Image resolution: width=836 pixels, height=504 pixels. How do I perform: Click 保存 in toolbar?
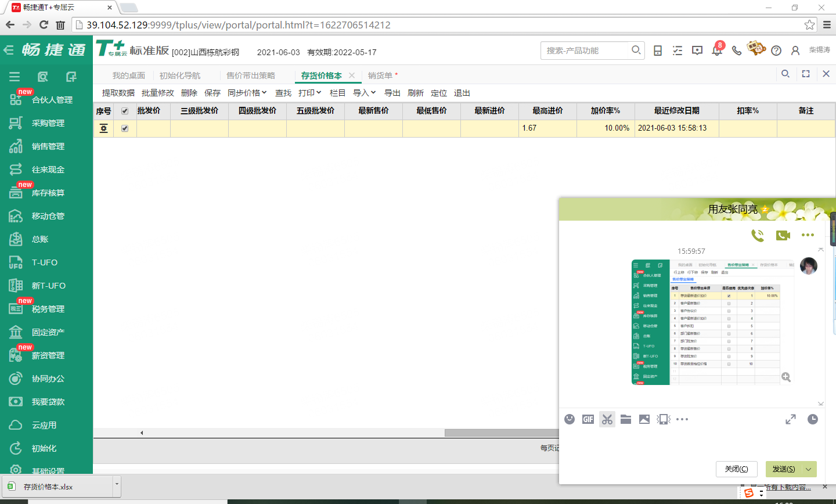coord(212,93)
